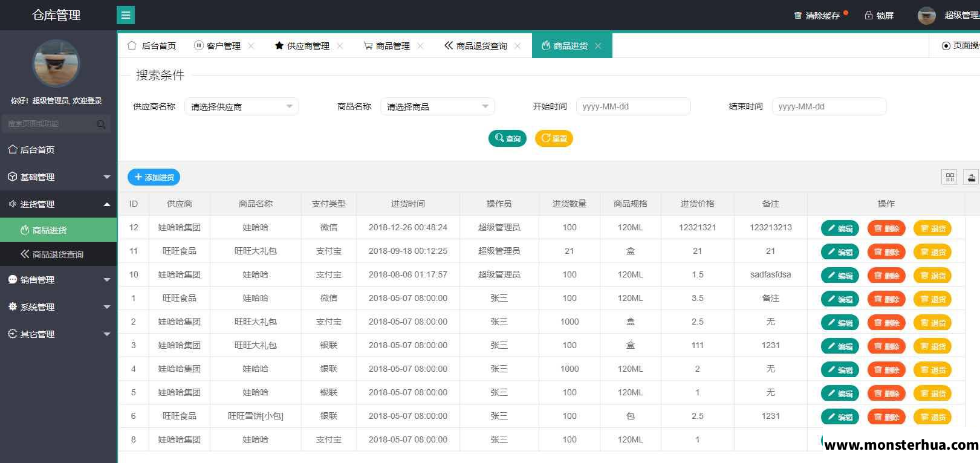Click 编辑 edit button for row ID 11
980x463 pixels.
click(x=840, y=251)
